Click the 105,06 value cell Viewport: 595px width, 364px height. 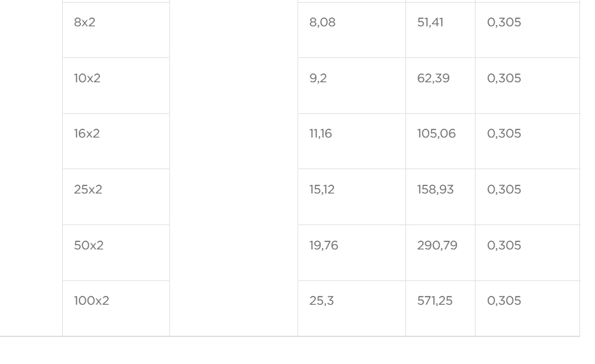tap(436, 133)
